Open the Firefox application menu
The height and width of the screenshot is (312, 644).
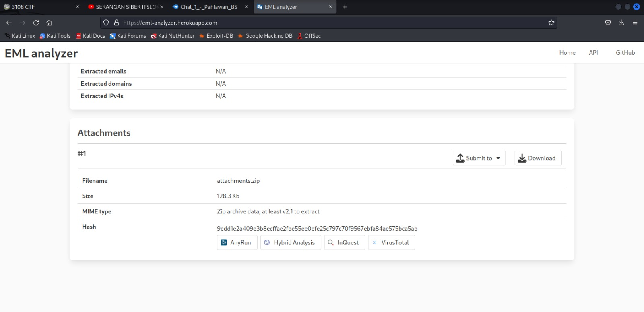(635, 23)
